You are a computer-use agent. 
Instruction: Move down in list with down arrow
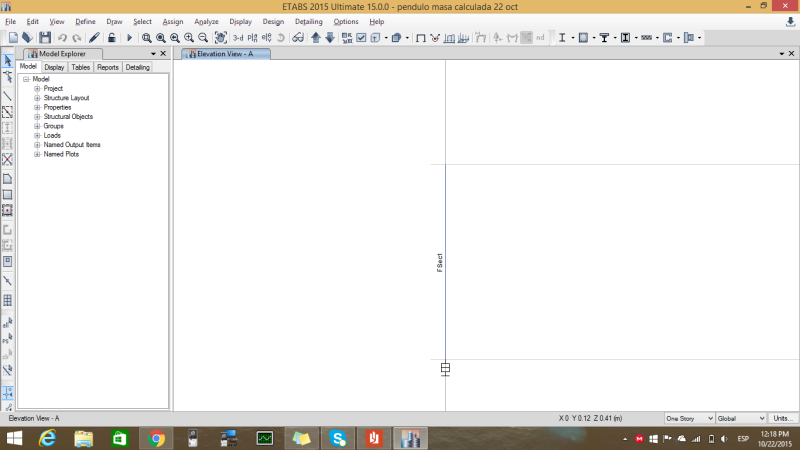330,37
